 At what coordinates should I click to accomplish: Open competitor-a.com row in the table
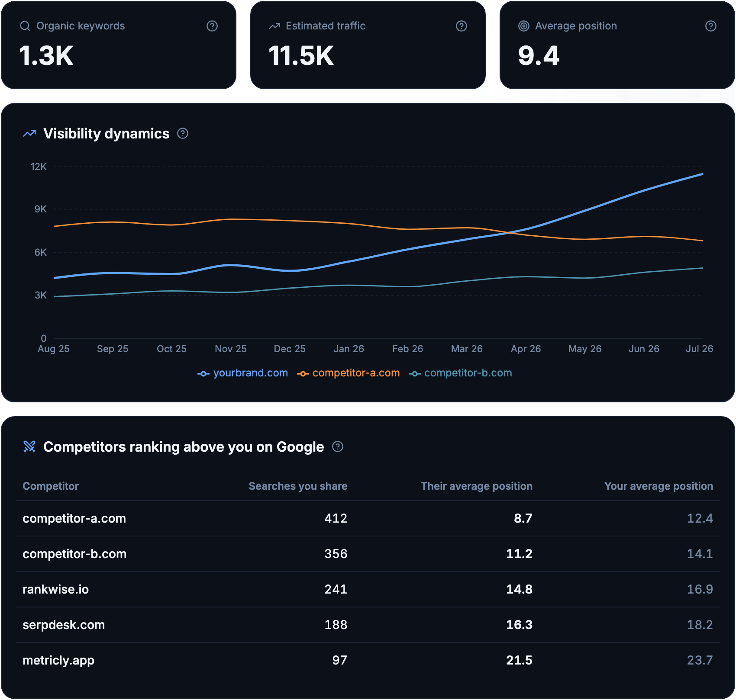coord(368,518)
